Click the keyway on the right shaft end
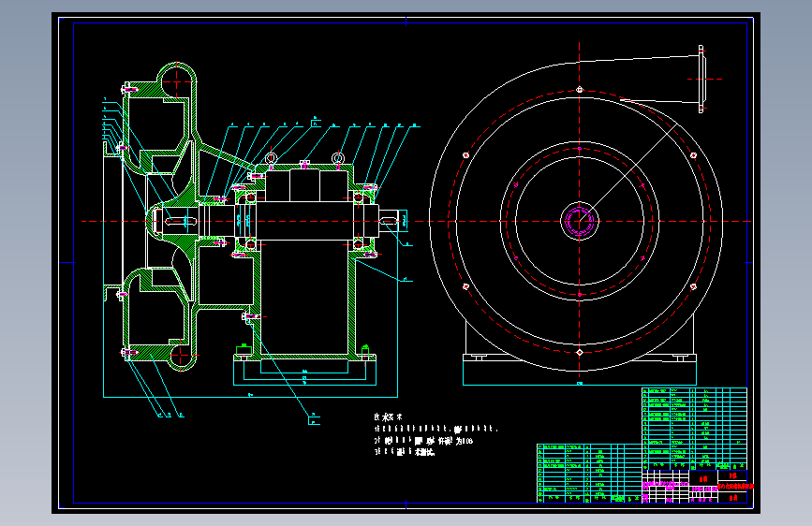Screen dimensions: 812x526 coord(389,222)
